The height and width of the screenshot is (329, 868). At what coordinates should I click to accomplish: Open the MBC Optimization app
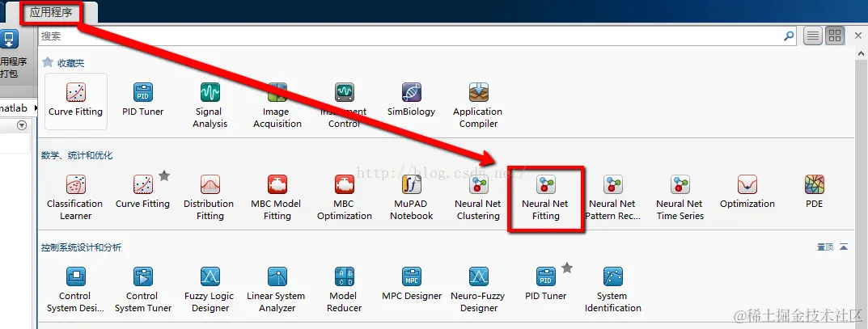tap(344, 197)
